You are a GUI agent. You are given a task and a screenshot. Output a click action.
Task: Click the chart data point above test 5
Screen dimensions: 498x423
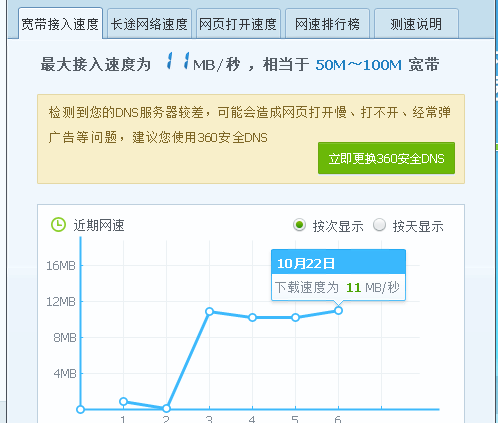295,317
